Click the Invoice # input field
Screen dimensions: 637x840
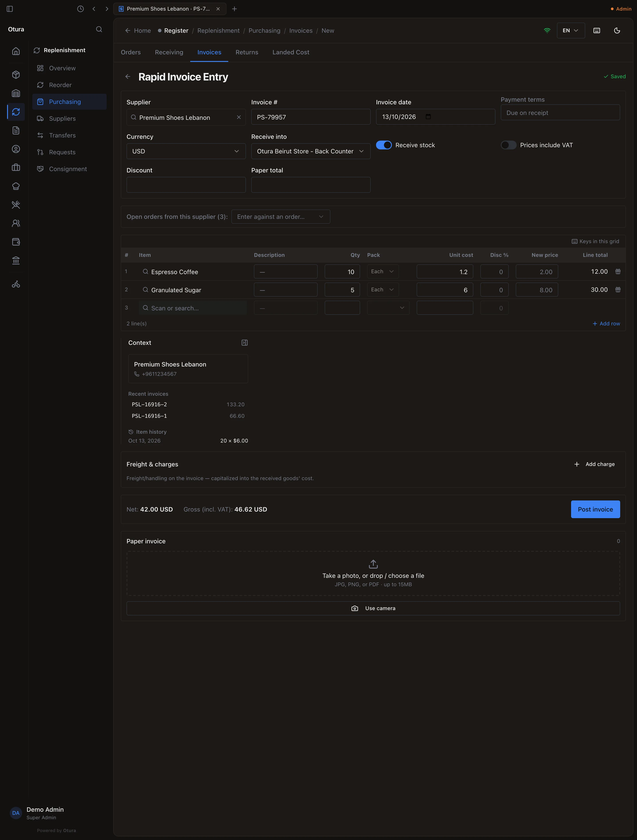[311, 117]
